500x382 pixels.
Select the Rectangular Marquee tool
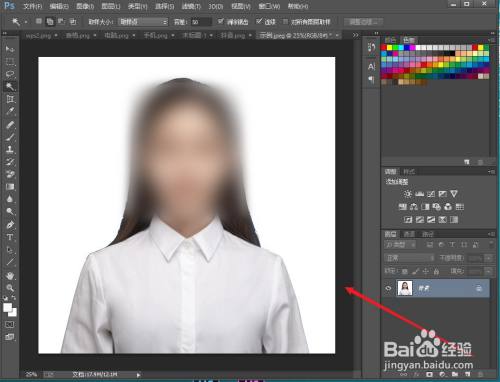coord(10,62)
